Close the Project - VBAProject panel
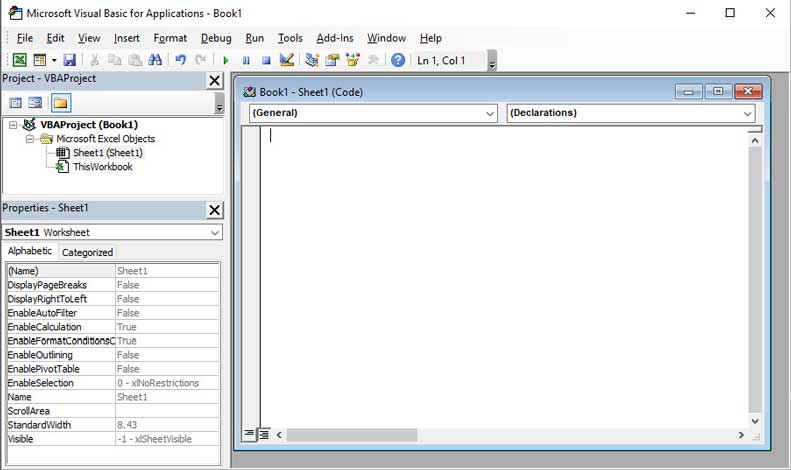 (x=214, y=80)
